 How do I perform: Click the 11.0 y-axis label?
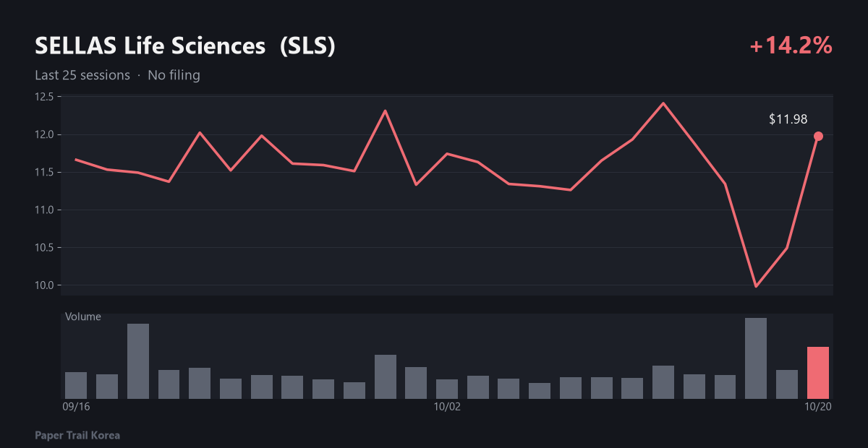point(44,210)
